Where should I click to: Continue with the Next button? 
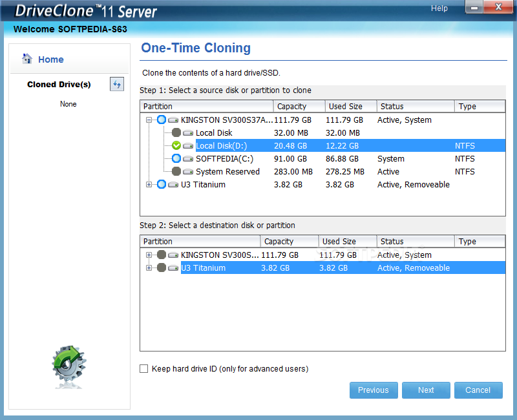[426, 390]
